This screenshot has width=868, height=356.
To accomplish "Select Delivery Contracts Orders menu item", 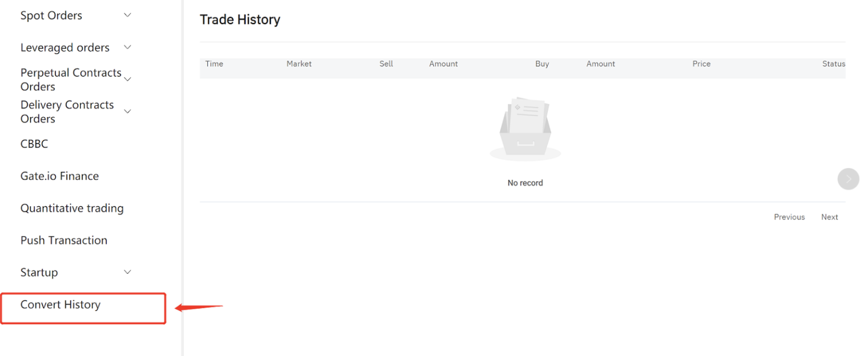I will 67,112.
